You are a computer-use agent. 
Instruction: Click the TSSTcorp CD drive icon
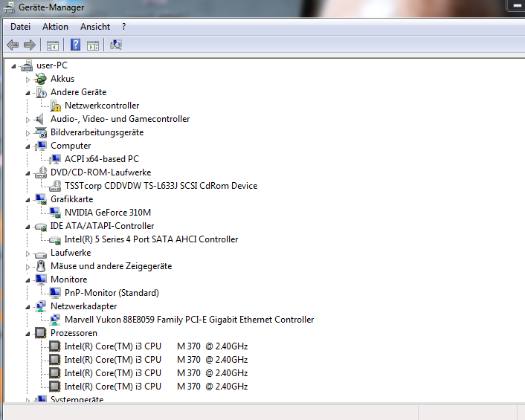55,186
